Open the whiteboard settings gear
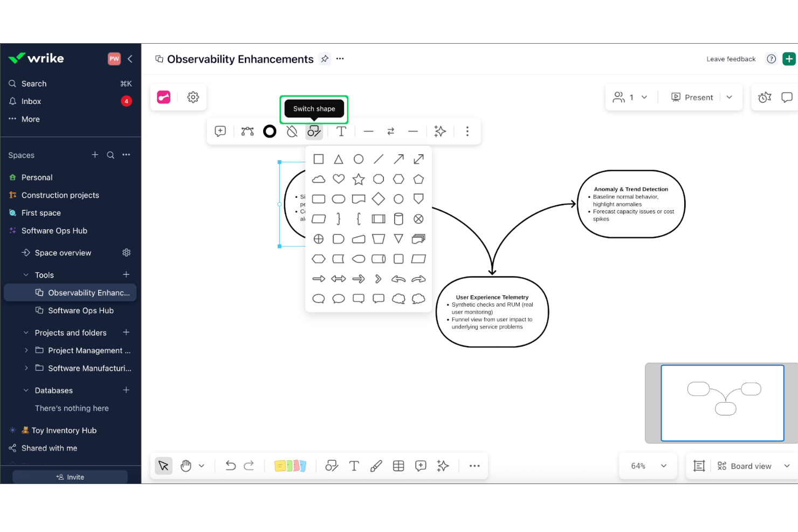Screen dimensions: 798x532 pos(193,97)
